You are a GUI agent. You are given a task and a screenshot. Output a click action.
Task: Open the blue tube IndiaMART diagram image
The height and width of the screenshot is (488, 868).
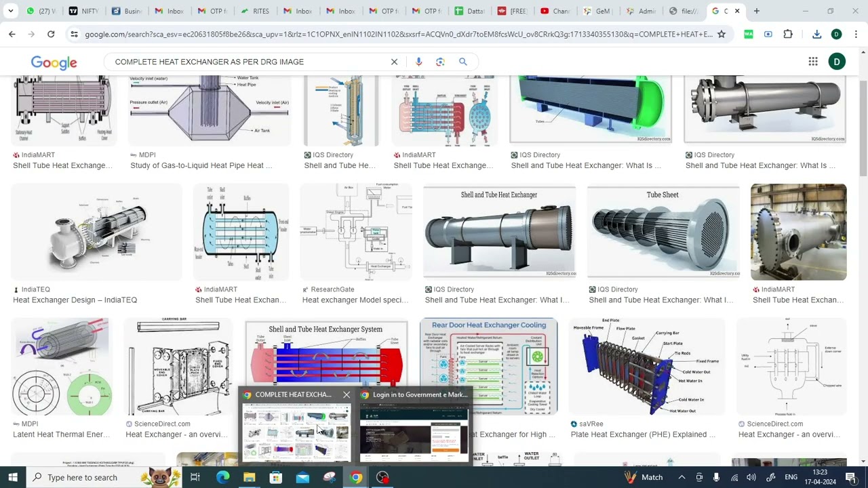coord(241,232)
